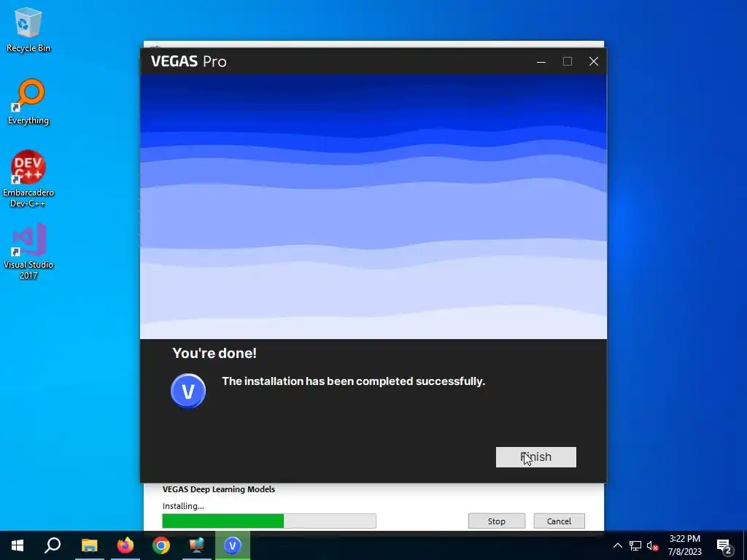Close the VEGAS Pro installer window
The image size is (747, 560).
click(x=594, y=61)
